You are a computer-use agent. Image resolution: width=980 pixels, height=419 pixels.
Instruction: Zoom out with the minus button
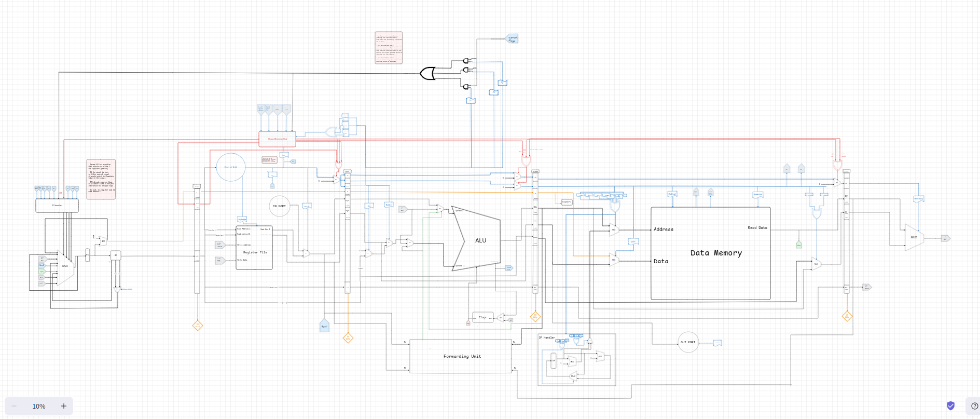(14, 406)
